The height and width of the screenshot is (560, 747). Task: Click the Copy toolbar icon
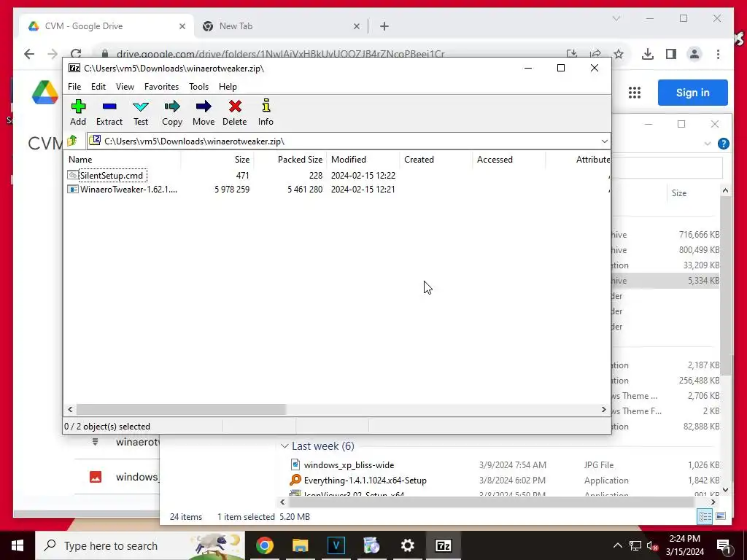point(172,113)
